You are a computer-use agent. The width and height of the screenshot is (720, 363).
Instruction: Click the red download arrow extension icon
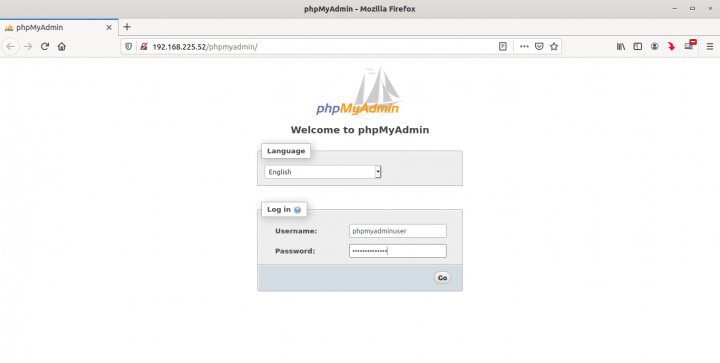[x=671, y=46]
